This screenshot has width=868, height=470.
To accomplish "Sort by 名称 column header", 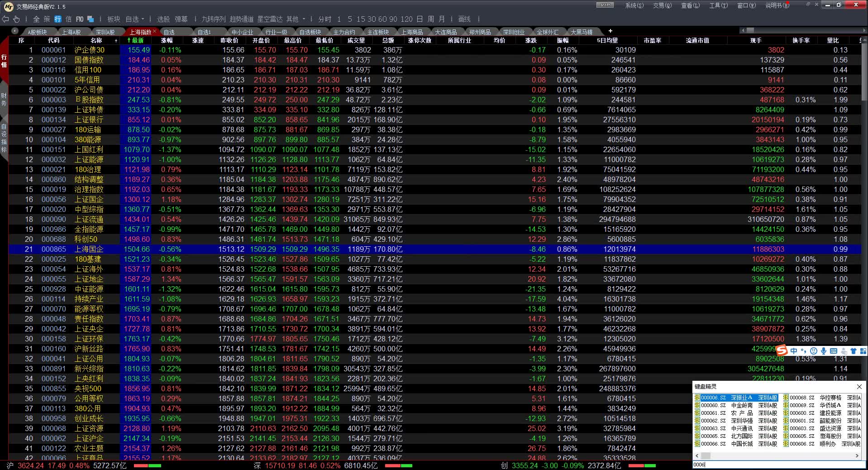I will coord(96,40).
